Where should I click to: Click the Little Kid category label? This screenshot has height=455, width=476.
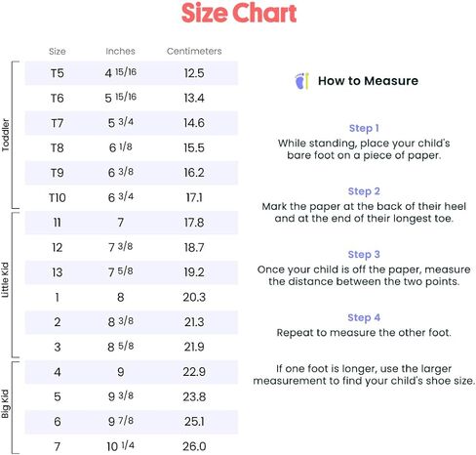coord(5,280)
